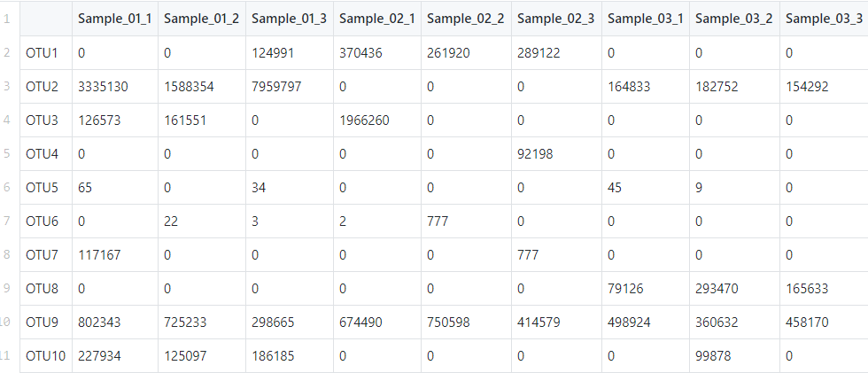Viewport: 868px width, 373px height.
Task: Select the OTU3 row label
Action: tap(46, 120)
